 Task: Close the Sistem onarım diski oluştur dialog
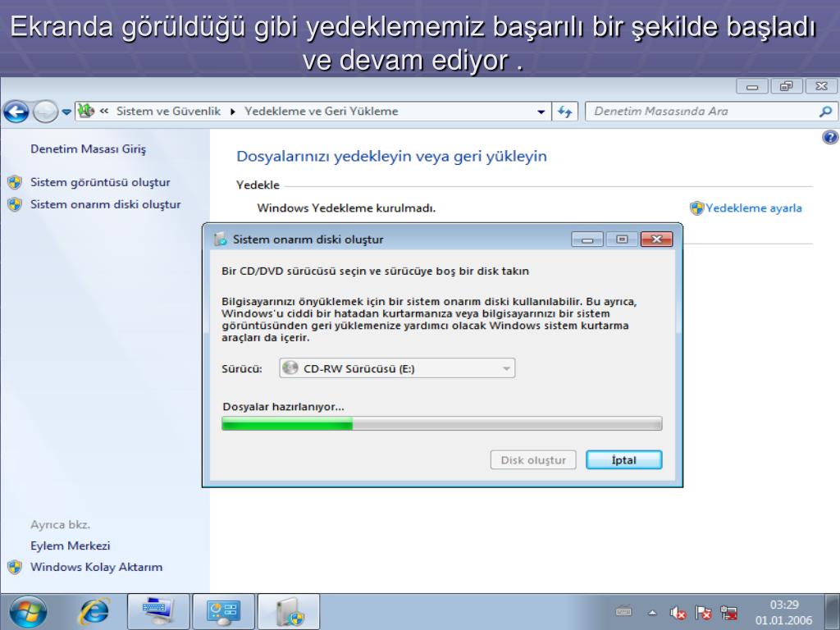[x=656, y=239]
